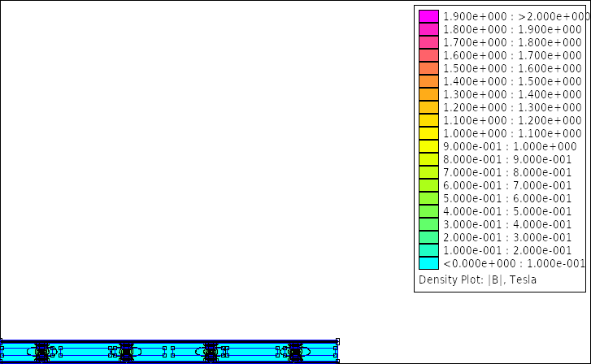This screenshot has height=364, width=591.
Task: Click the '<0.000e+000 : 1.000e-001' range label
Action: (x=514, y=263)
